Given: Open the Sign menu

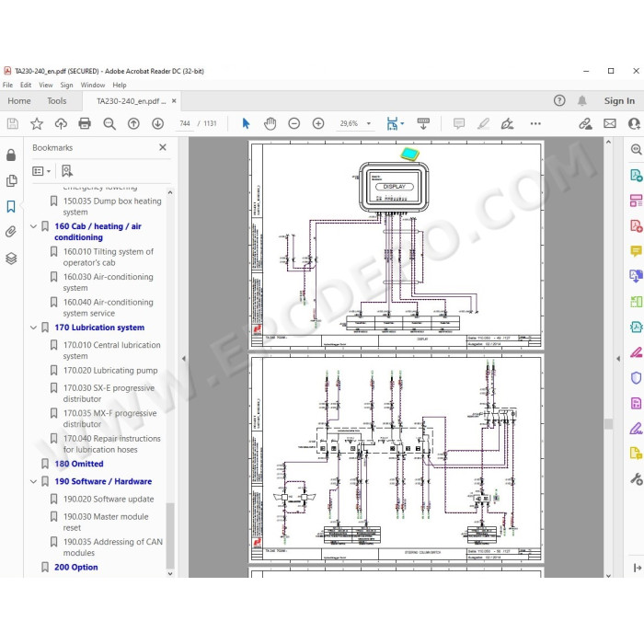Looking at the screenshot, I should click(x=66, y=85).
